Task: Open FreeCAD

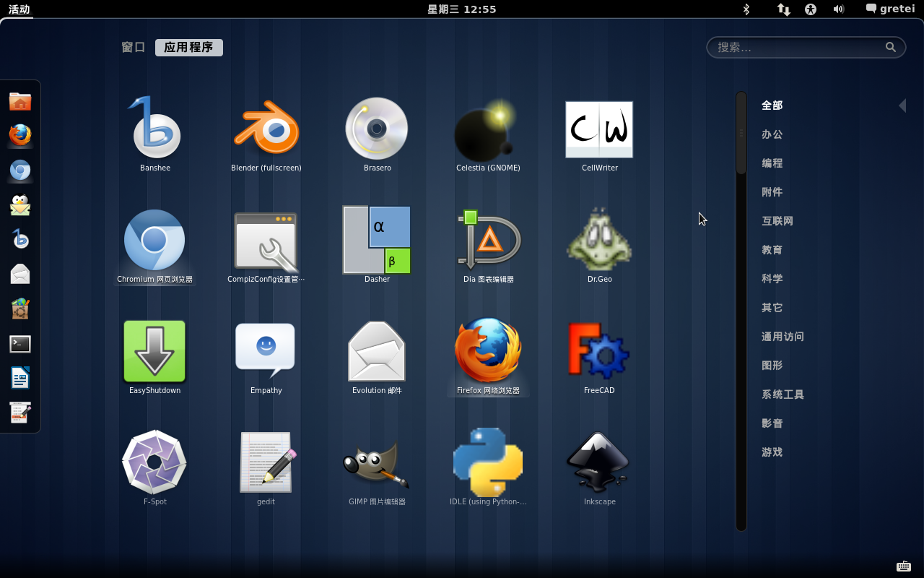Action: tap(599, 358)
